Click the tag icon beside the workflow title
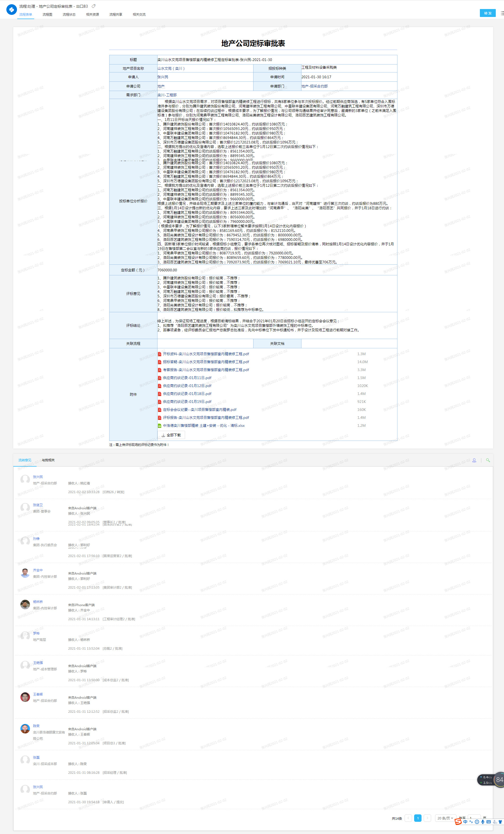 point(94,6)
